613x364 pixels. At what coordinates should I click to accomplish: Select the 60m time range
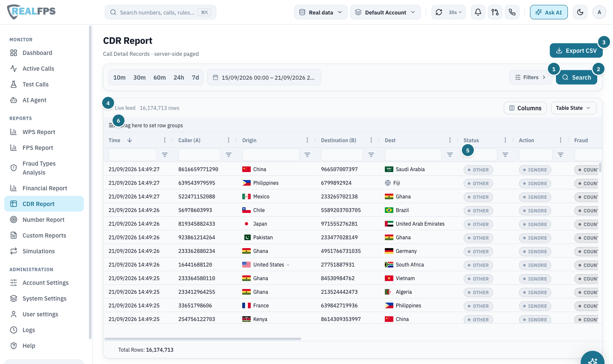160,77
